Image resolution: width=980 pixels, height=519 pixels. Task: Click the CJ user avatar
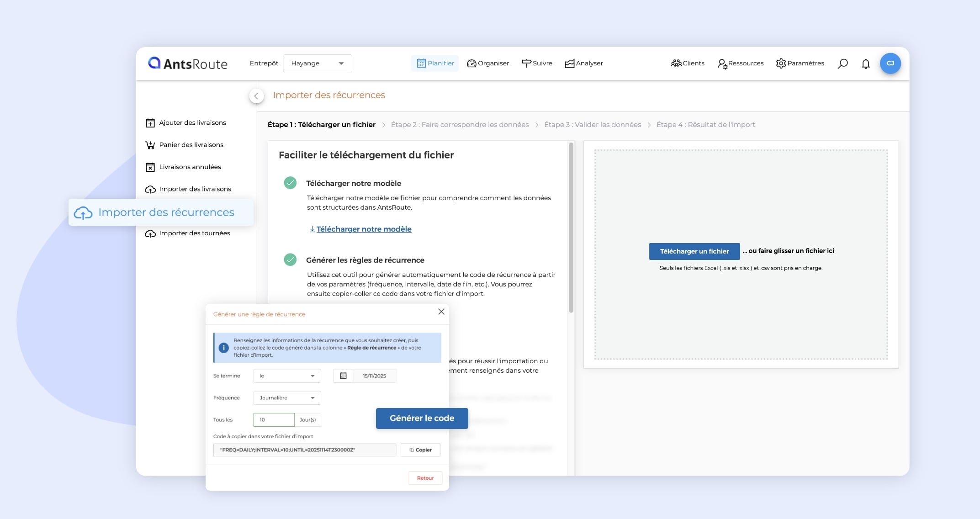pos(890,64)
